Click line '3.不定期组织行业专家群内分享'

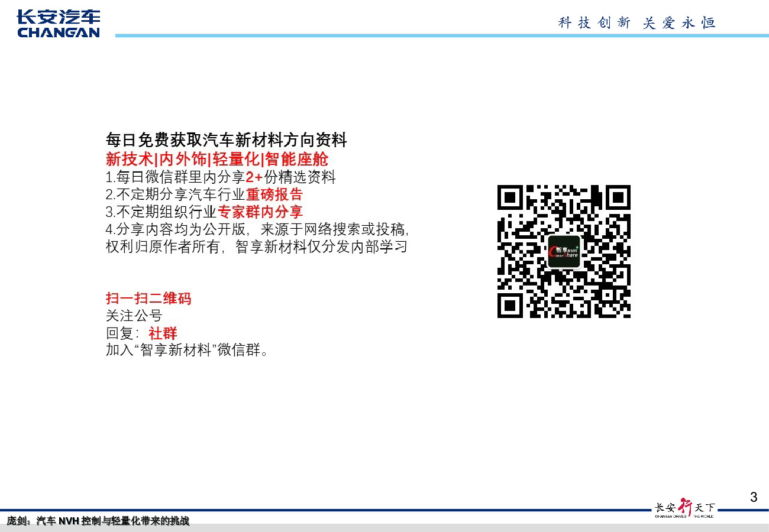[204, 212]
